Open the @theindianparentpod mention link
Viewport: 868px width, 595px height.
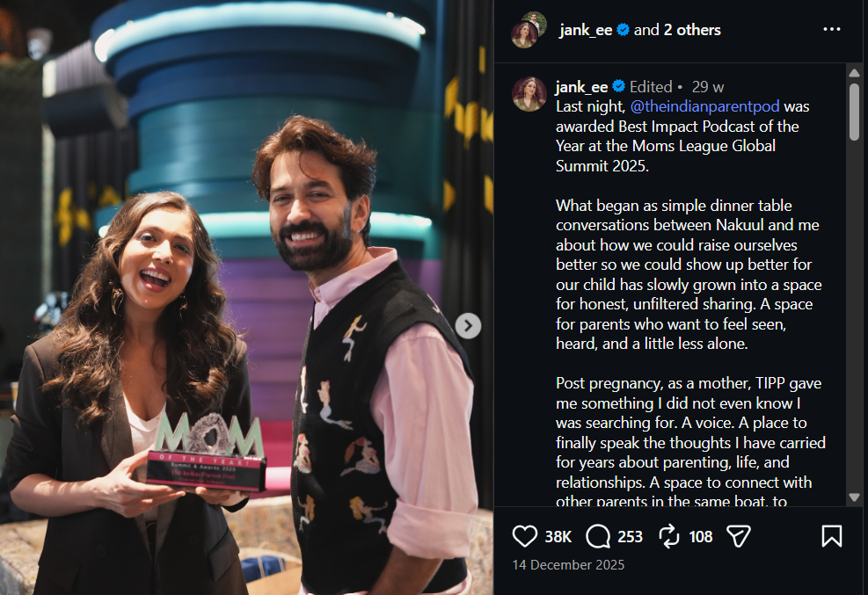click(704, 106)
